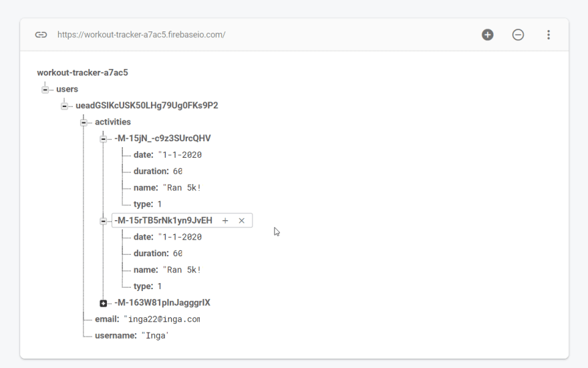
Task: Edit date value under -M-15jN_-c9z3SUrcQHV
Action: pos(180,155)
